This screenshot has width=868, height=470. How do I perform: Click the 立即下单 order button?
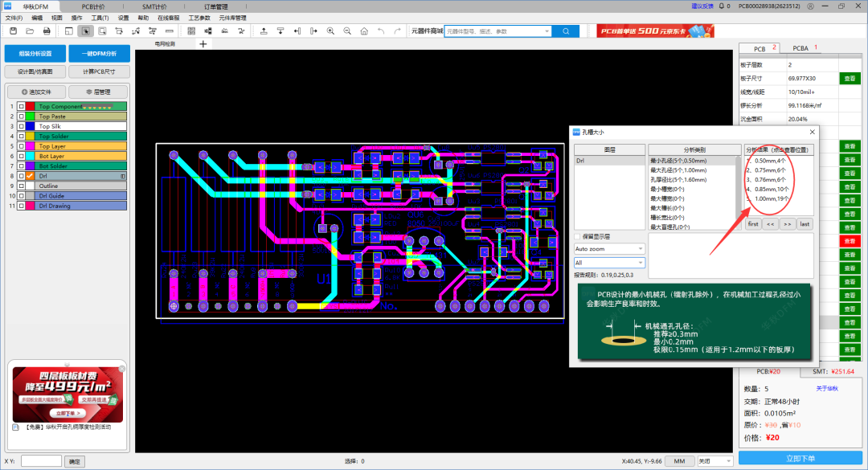tap(799, 458)
